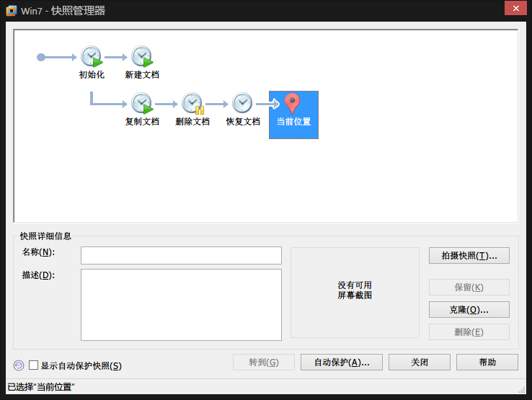Select the 恢复文档 snapshot clock icon
This screenshot has height=400, width=532.
click(242, 103)
